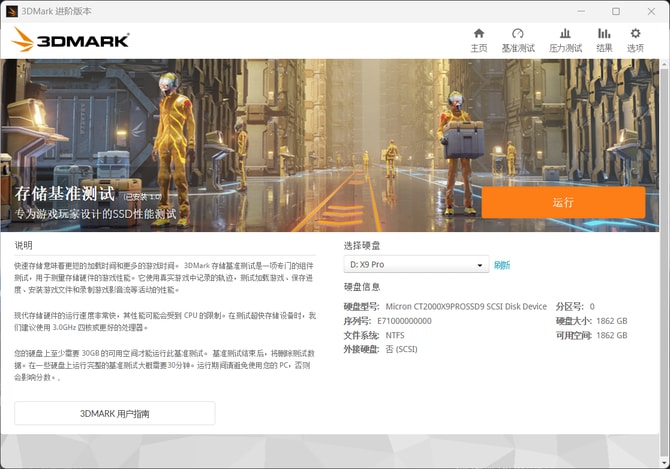Image resolution: width=670 pixels, height=469 pixels.
Task: Click the 3DMark title bar app icon
Action: point(12,11)
